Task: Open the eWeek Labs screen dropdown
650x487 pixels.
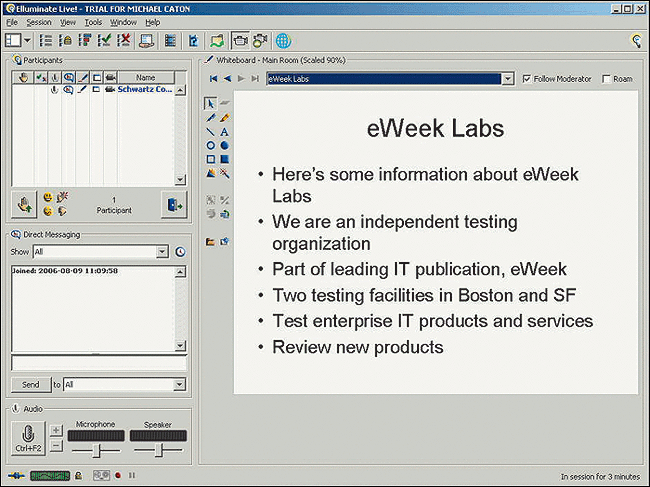Action: [508, 79]
